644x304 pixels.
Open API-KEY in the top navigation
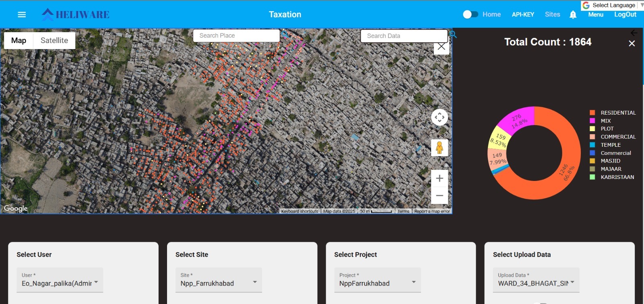tap(523, 14)
